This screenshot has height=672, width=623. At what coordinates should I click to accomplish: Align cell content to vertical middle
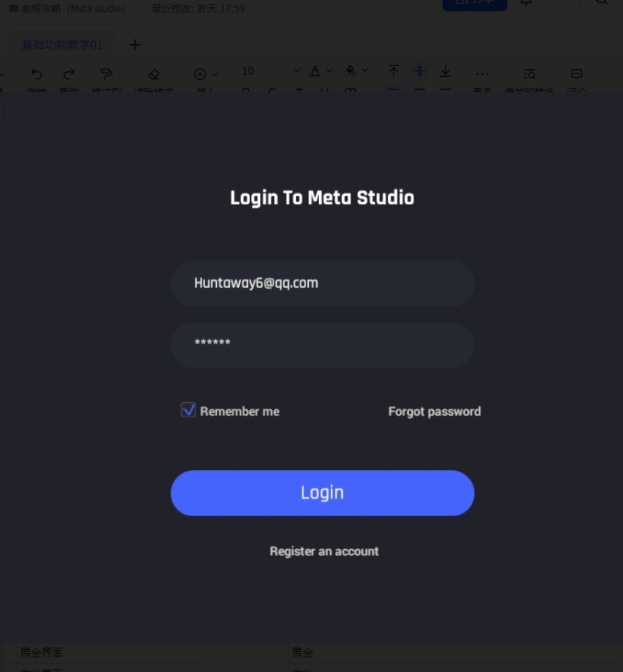(420, 72)
